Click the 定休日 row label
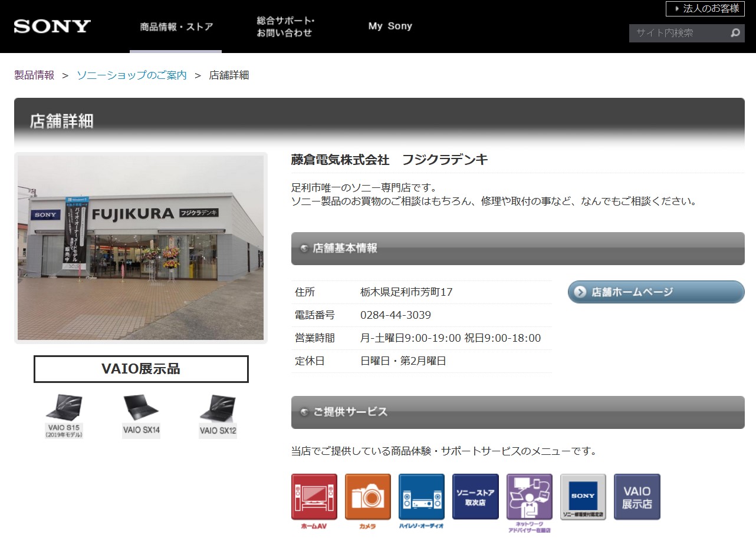The width and height of the screenshot is (756, 545). coord(310,361)
